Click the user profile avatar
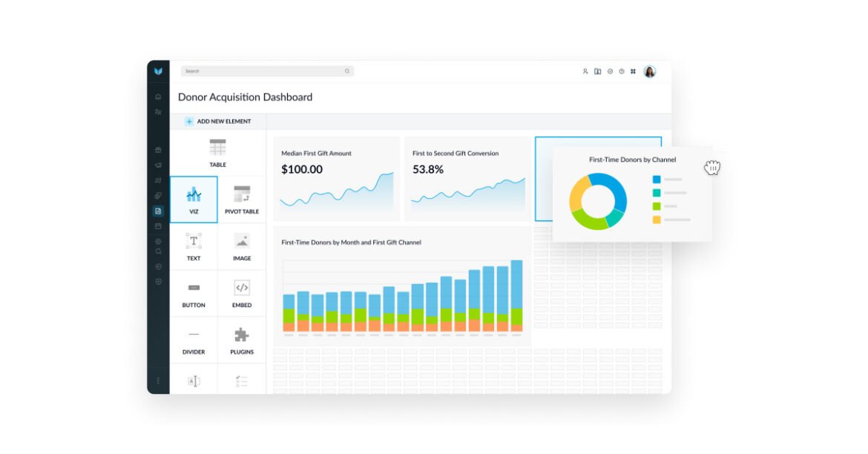This screenshot has height=454, width=868. (x=650, y=71)
